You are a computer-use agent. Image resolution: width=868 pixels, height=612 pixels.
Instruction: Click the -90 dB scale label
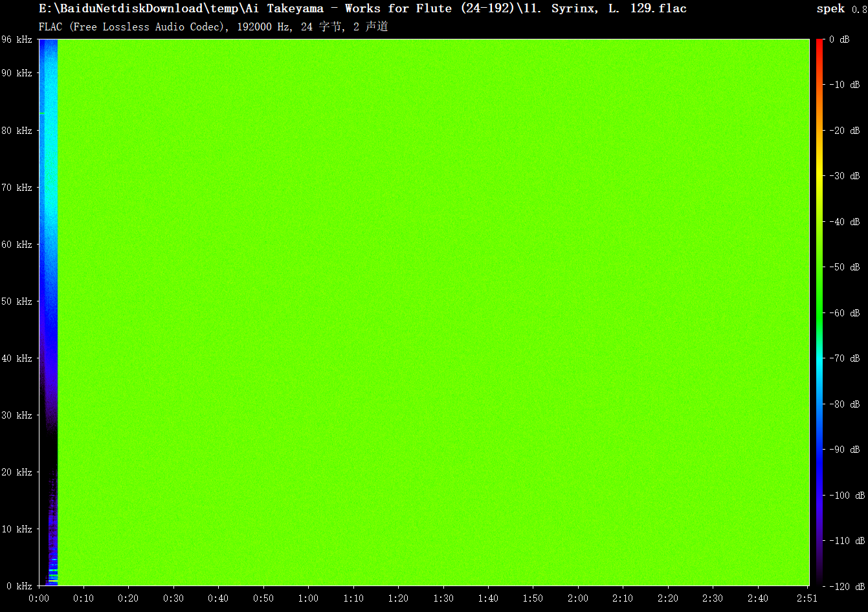point(845,450)
